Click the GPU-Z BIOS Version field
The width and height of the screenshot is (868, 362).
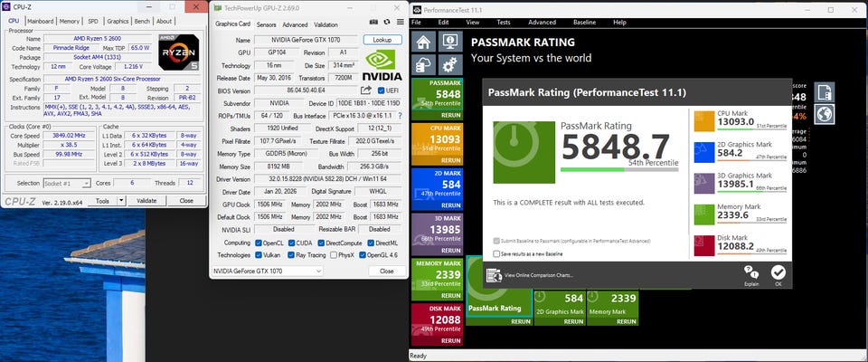pos(306,90)
